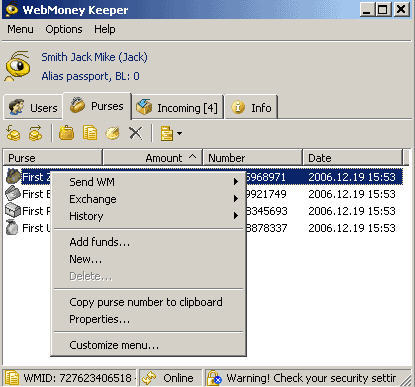Sort by the Number column header

click(x=253, y=158)
